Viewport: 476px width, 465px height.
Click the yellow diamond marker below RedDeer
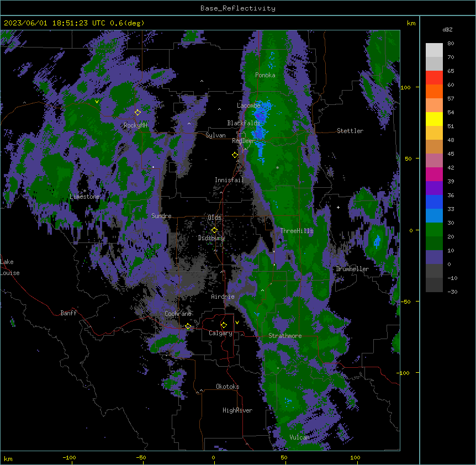pyautogui.click(x=235, y=155)
